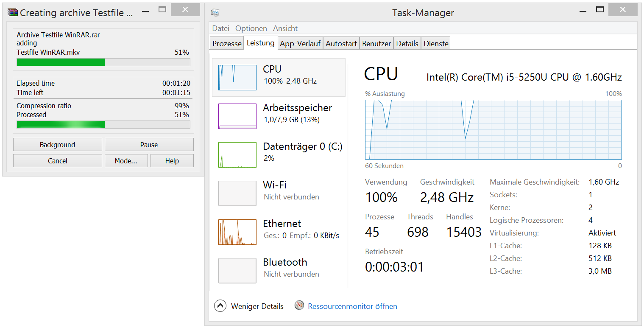Click the Geschwindigkeit 2,48 GHz value
The image size is (644, 328).
click(447, 197)
